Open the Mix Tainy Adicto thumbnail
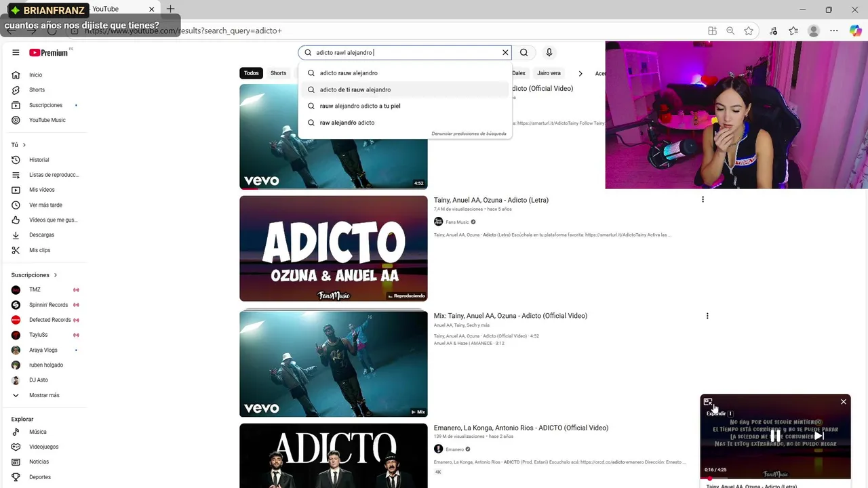This screenshot has width=868, height=488. point(333,364)
